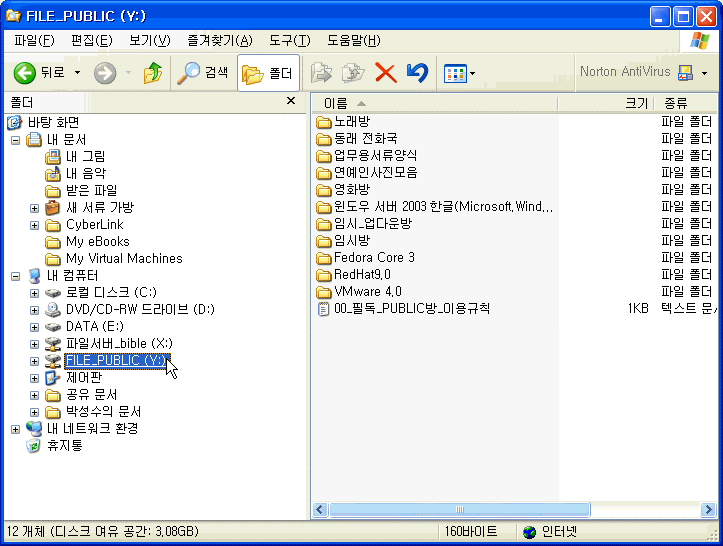This screenshot has width=723, height=546.
Task: Click the 제어판 control panel icon
Action: click(x=53, y=378)
